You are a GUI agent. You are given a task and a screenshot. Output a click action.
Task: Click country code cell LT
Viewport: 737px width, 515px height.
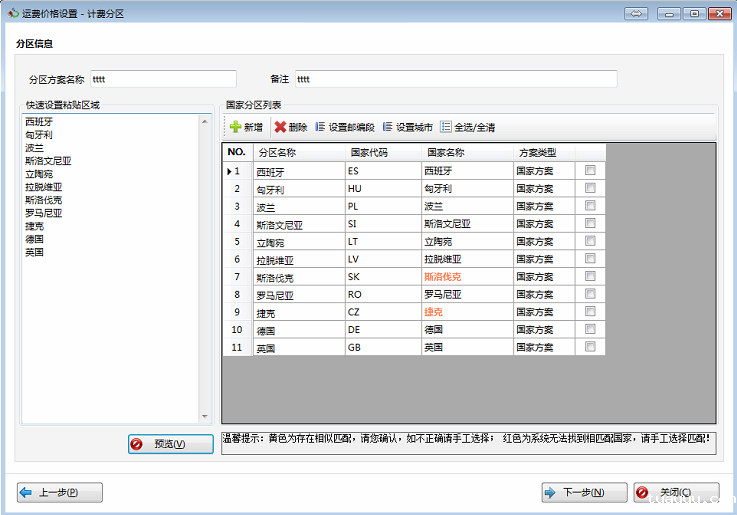(x=384, y=242)
